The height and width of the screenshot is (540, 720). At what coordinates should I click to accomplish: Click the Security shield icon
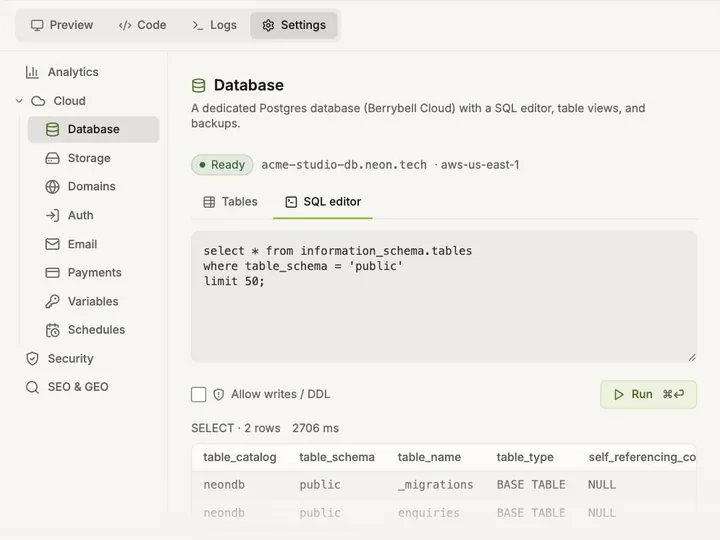[x=32, y=359]
